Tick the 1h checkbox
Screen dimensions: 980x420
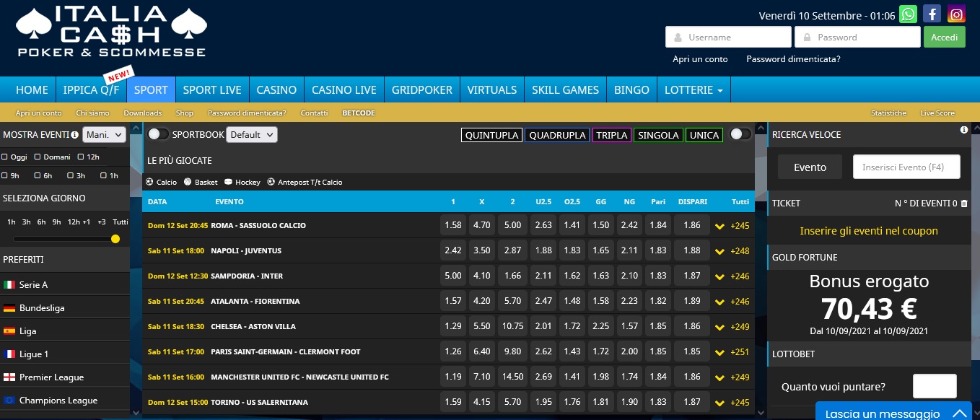tap(103, 175)
